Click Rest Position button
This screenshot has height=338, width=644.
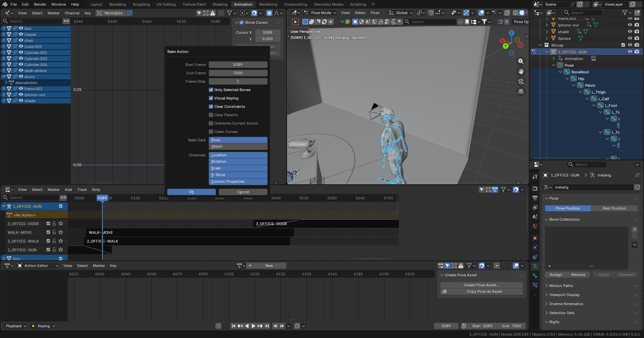tap(614, 208)
